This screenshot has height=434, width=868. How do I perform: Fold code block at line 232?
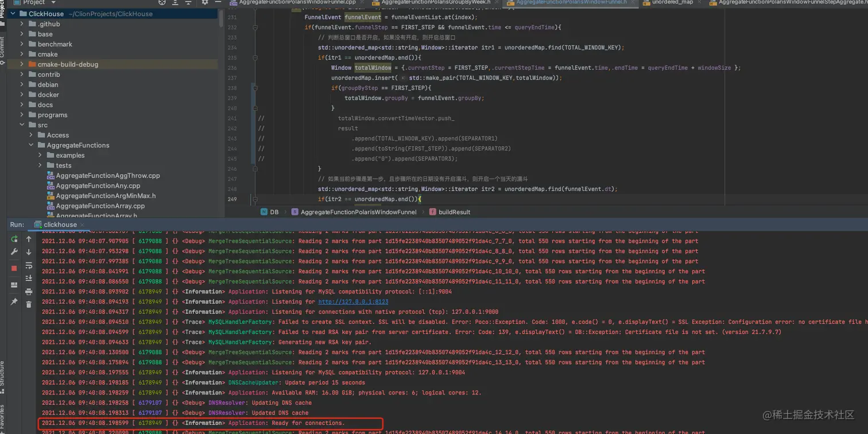coord(255,28)
